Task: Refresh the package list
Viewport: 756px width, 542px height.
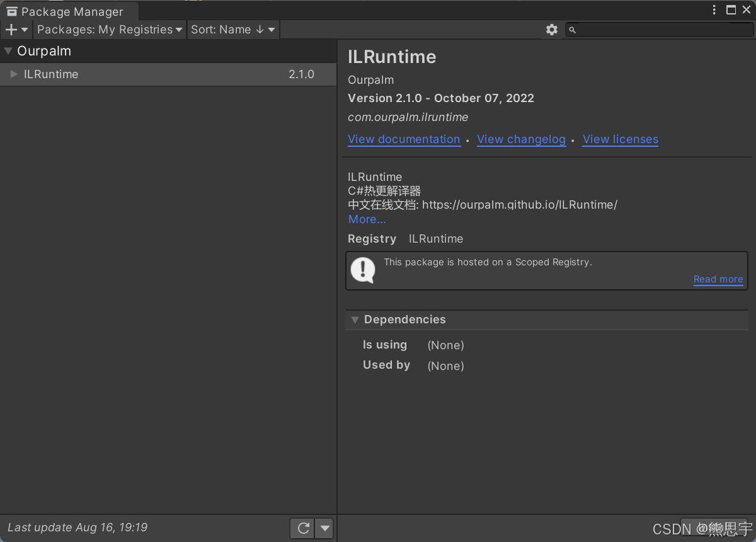Action: click(x=303, y=528)
